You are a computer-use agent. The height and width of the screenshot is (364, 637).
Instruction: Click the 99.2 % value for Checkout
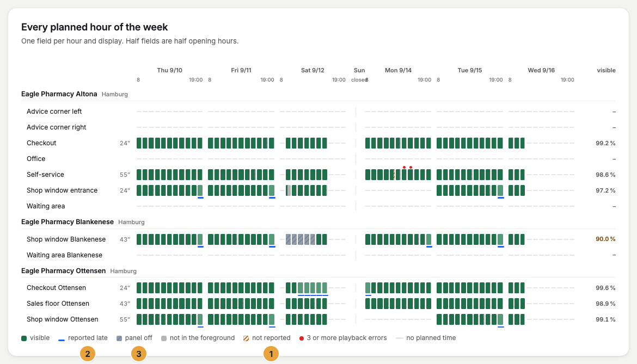606,143
